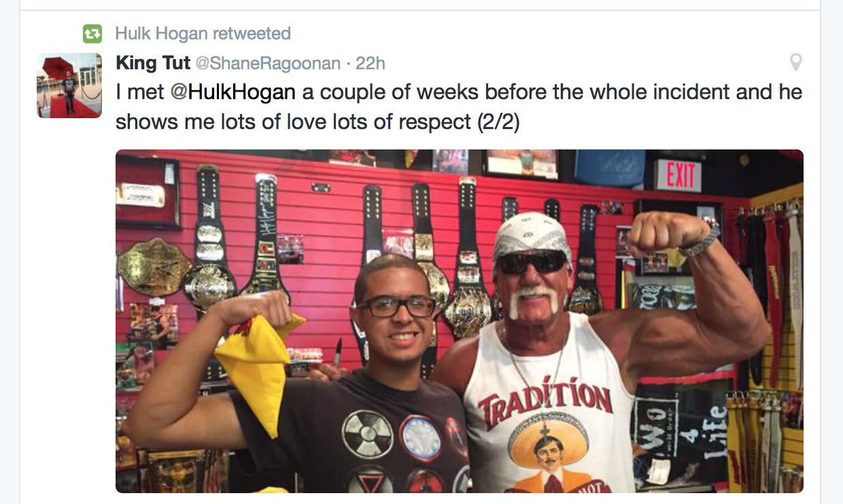
Task: Click the TRADITION print on the tank top
Action: coord(546,401)
